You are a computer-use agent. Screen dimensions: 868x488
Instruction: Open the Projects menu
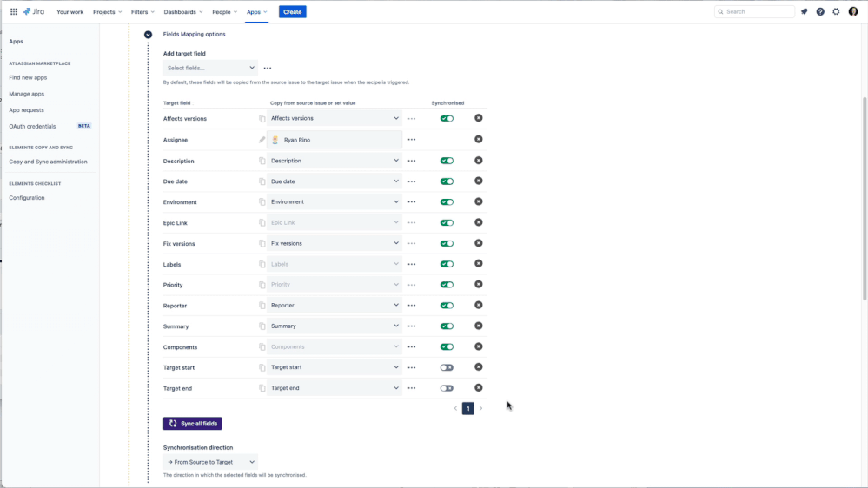point(108,12)
